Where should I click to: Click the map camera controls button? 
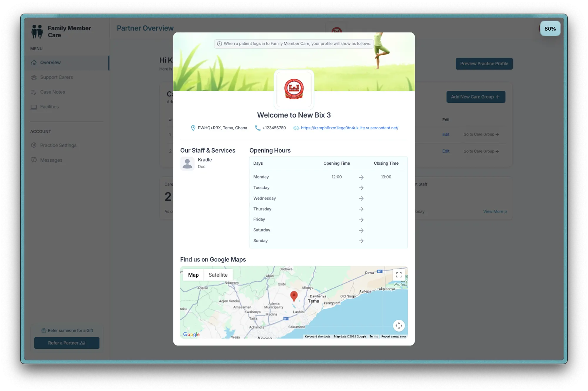coord(399,325)
